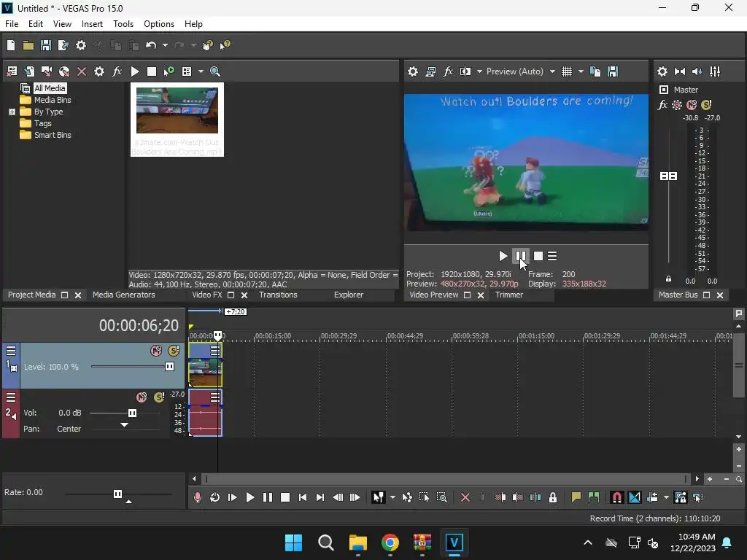Open Master Bus audio properties gear
This screenshot has width=747, height=560.
(x=662, y=71)
